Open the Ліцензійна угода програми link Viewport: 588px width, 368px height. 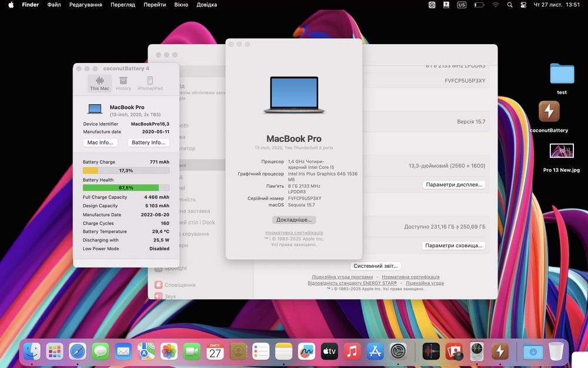pos(342,277)
